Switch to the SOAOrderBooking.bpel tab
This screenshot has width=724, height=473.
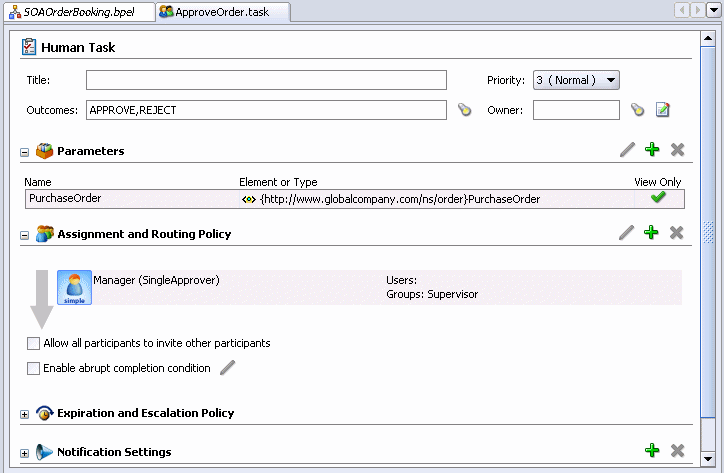tap(79, 12)
